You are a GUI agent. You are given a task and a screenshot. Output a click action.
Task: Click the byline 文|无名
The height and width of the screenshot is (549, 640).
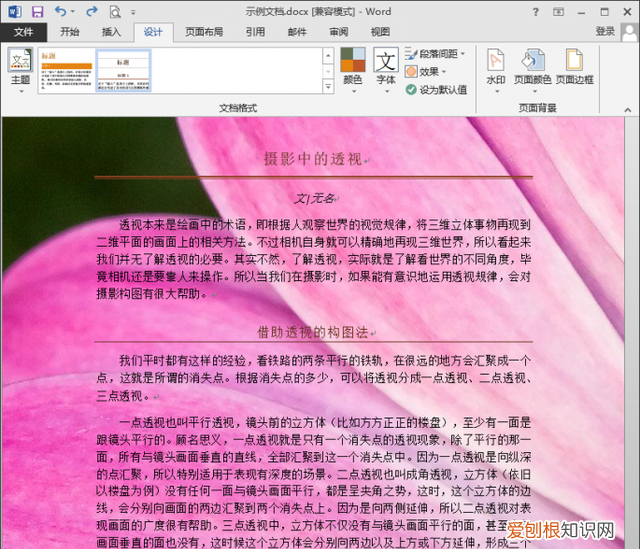(314, 199)
